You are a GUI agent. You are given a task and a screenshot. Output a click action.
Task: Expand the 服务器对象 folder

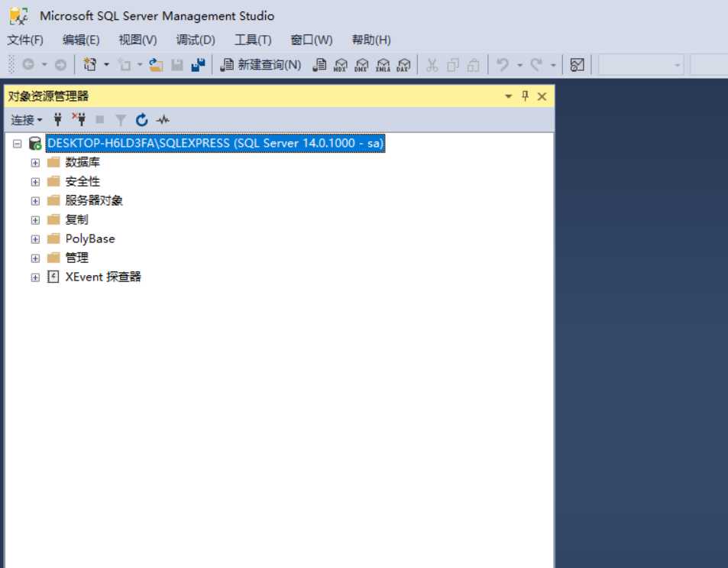pyautogui.click(x=35, y=201)
